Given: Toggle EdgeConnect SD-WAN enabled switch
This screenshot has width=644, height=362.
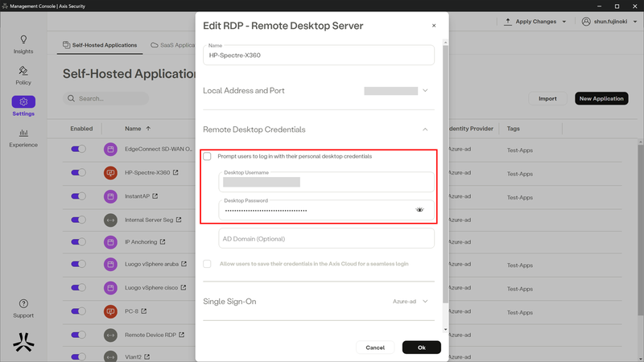Looking at the screenshot, I should [78, 149].
